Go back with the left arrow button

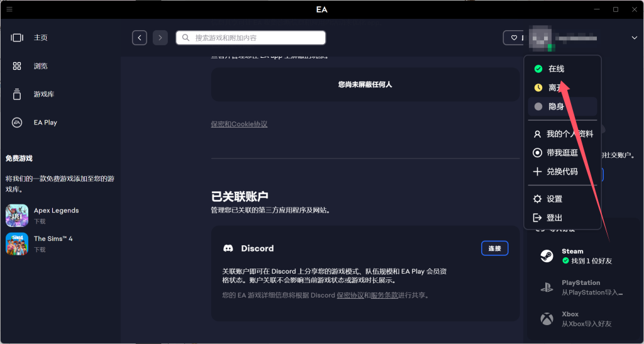pos(140,38)
